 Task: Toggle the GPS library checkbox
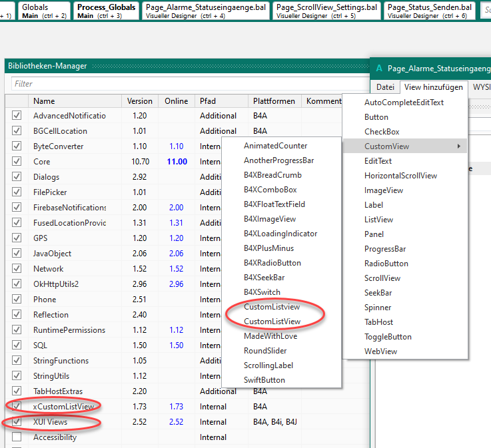(17, 238)
